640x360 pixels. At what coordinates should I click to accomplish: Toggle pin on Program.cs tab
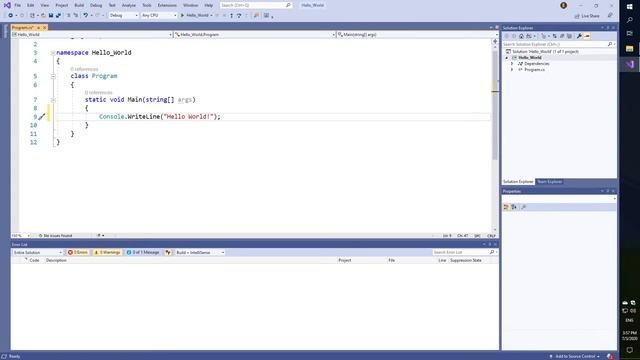pyautogui.click(x=39, y=28)
